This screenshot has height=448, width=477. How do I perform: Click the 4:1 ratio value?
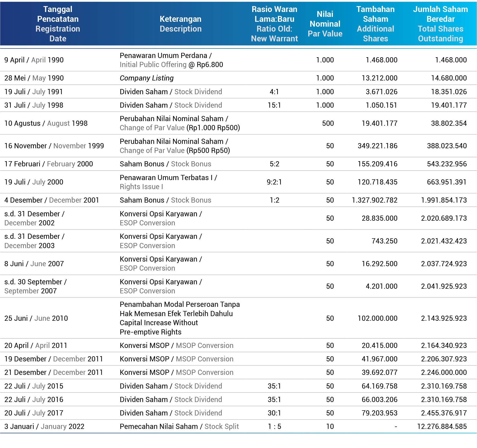click(274, 92)
